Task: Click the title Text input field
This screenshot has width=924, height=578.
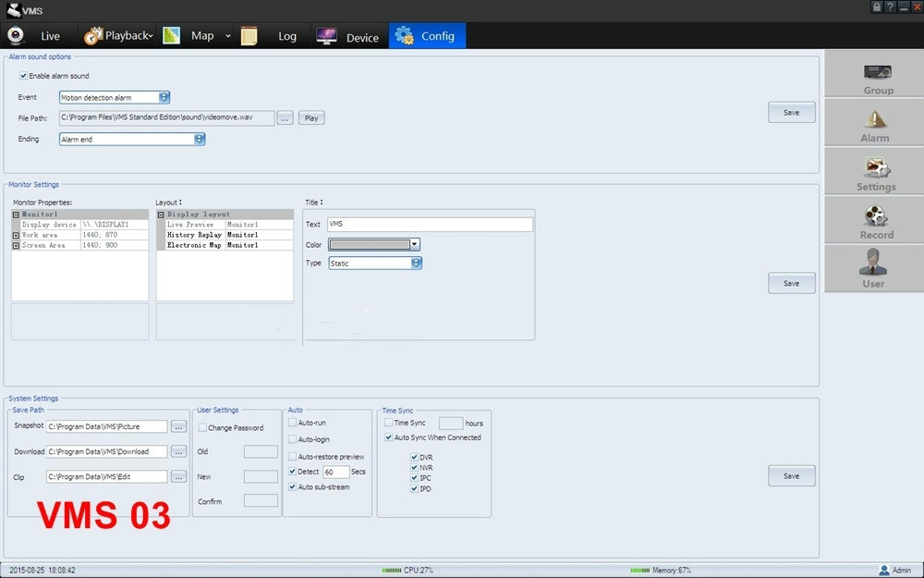Action: pos(430,224)
